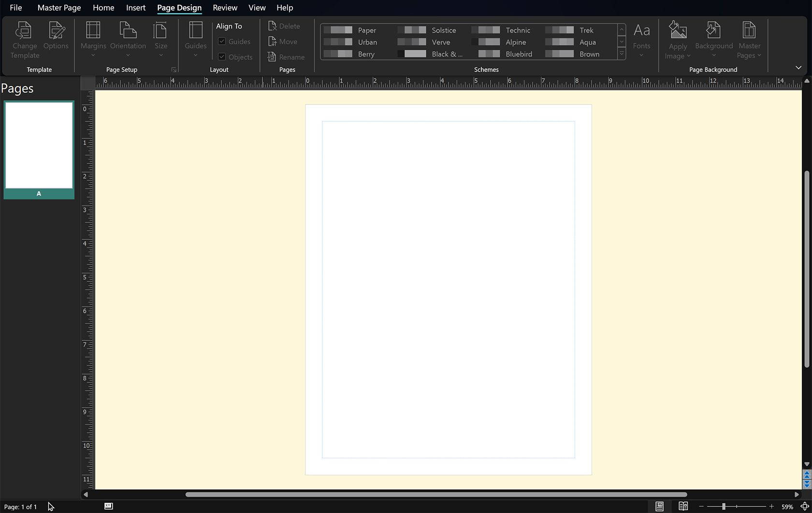Select the Apply Image background tool

coord(677,40)
